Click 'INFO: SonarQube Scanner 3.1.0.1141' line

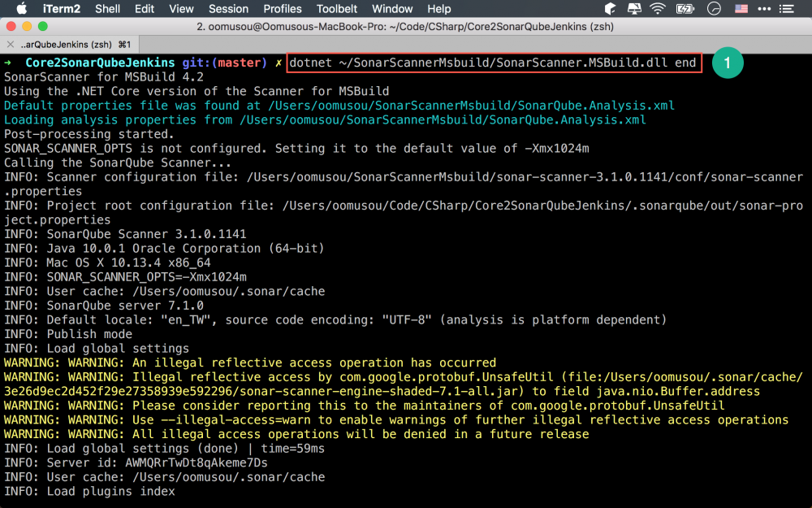click(x=125, y=234)
